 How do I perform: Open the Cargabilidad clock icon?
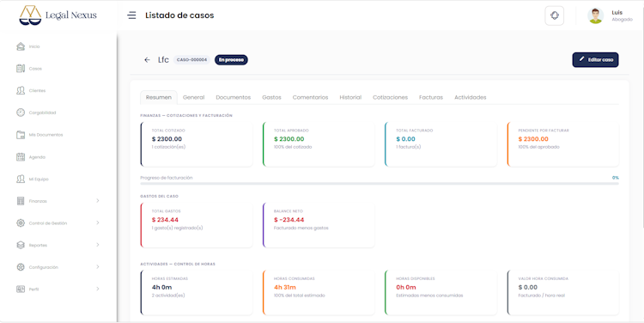[x=21, y=113]
